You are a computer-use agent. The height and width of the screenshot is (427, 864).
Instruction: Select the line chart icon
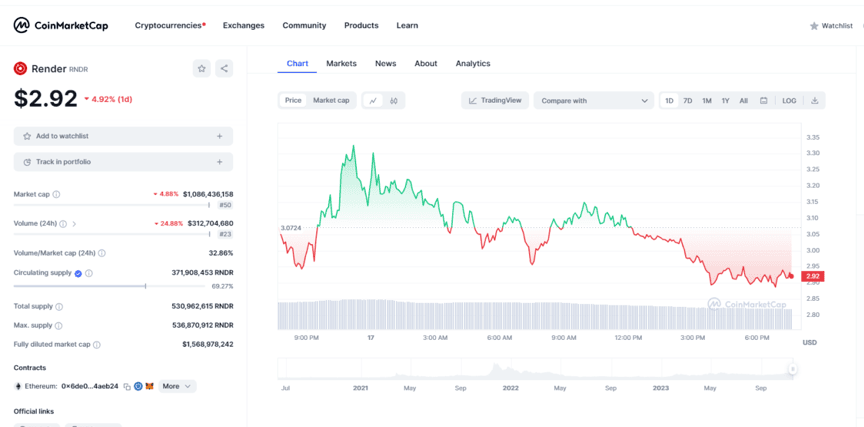pos(372,100)
